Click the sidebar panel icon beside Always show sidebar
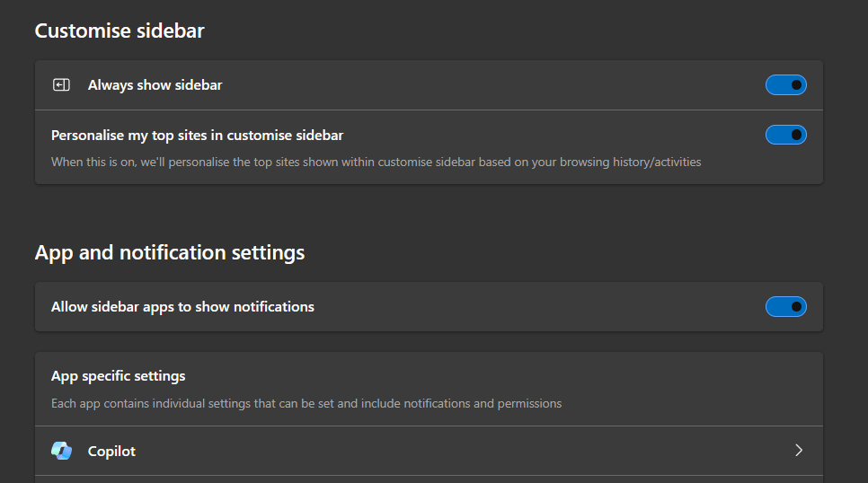Screen dimensions: 868x483 point(61,84)
